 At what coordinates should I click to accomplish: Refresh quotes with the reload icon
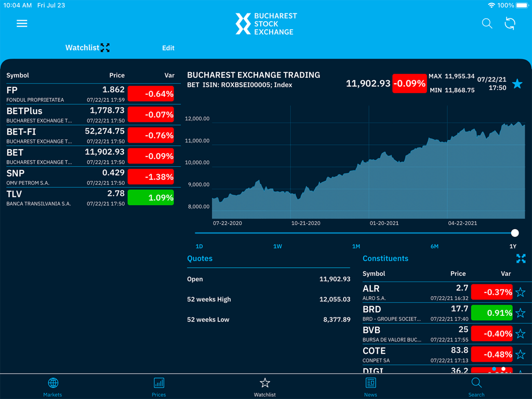[510, 23]
